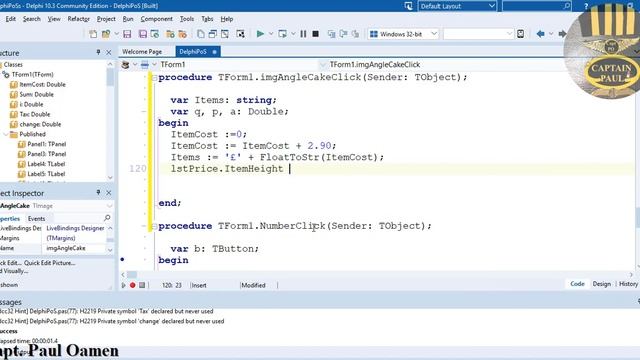Collapse the imgAngleCakeClick procedure code fold
Viewport: 640px width, 360px height.
tap(154, 78)
